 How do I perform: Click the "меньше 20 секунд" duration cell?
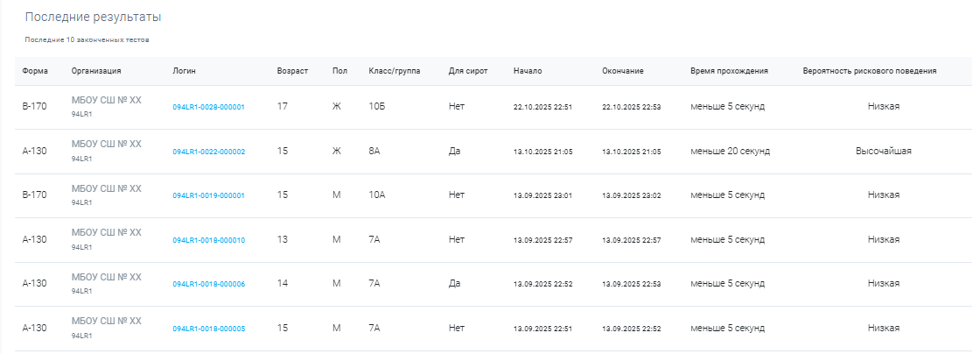730,151
